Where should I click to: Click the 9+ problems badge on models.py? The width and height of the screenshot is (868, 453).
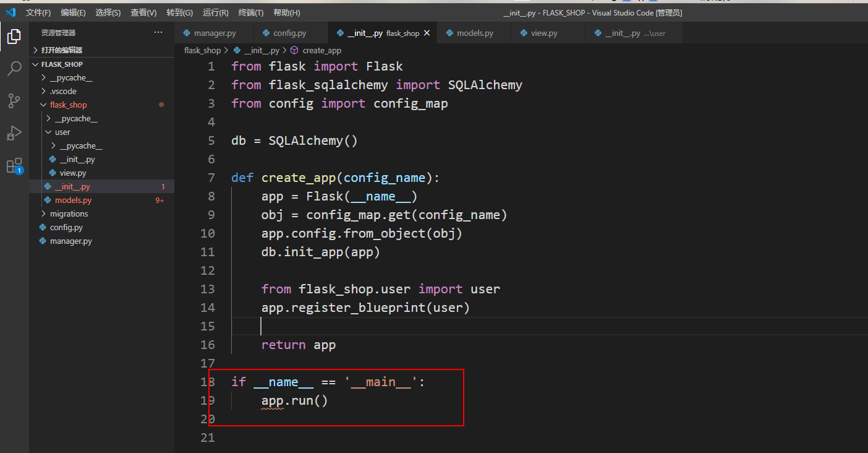pyautogui.click(x=160, y=200)
